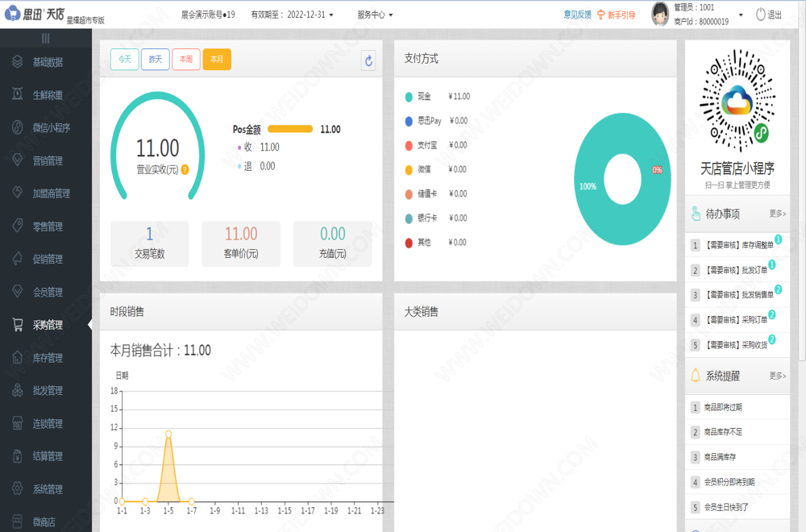Click the 思迅Pay blue legend dot
The height and width of the screenshot is (532, 806).
tap(409, 121)
